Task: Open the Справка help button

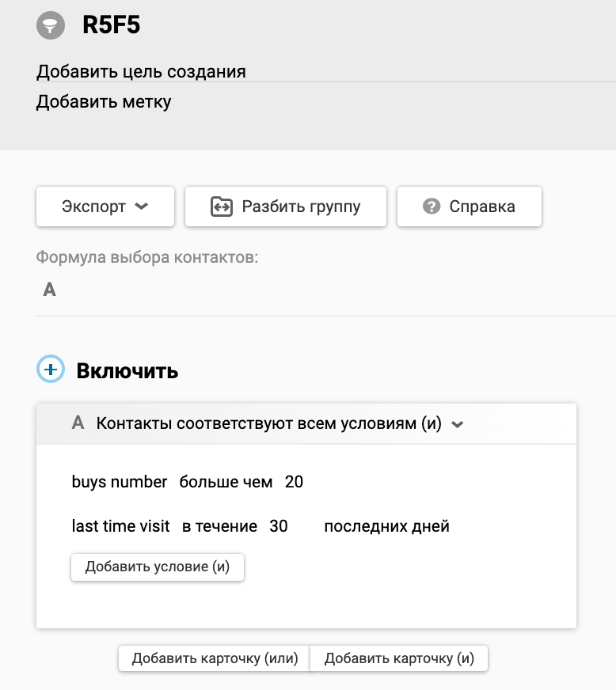Action: point(470,207)
